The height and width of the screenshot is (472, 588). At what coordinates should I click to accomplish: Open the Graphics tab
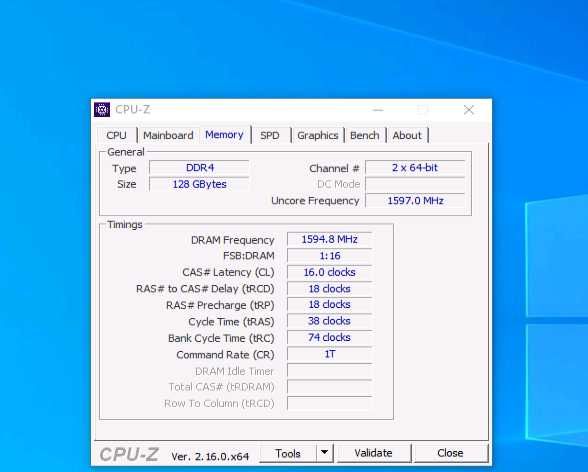pyautogui.click(x=318, y=135)
